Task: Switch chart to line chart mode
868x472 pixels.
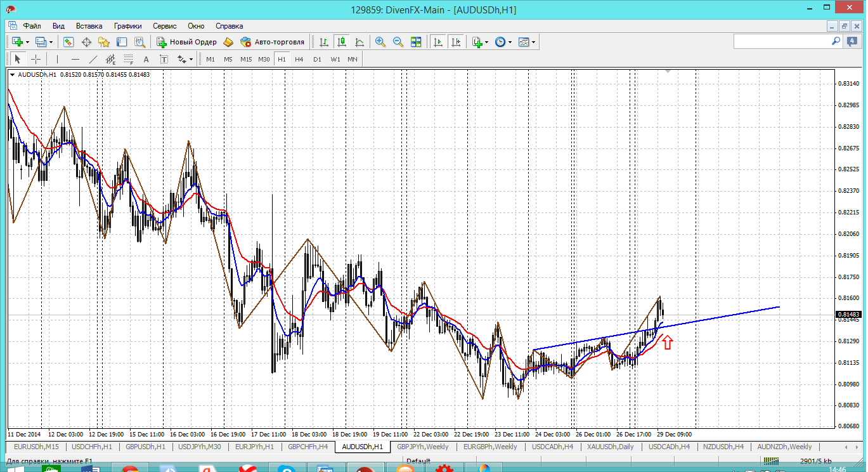Action: click(x=360, y=42)
